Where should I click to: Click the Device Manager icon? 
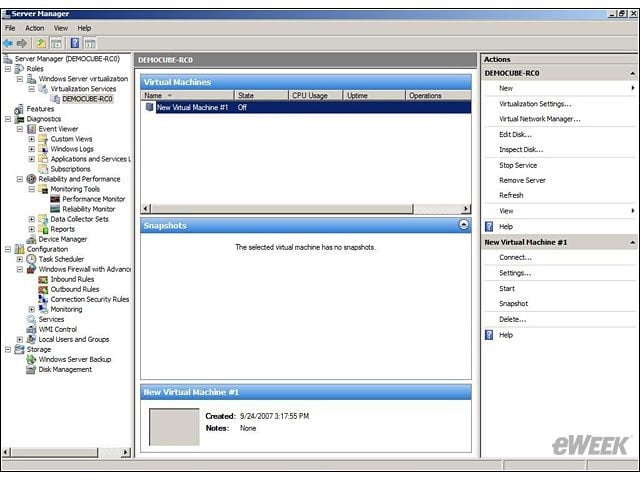click(x=31, y=239)
